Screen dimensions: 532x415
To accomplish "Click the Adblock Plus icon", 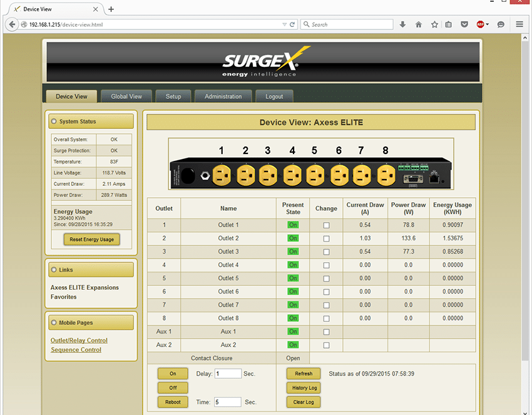I will coord(480,24).
